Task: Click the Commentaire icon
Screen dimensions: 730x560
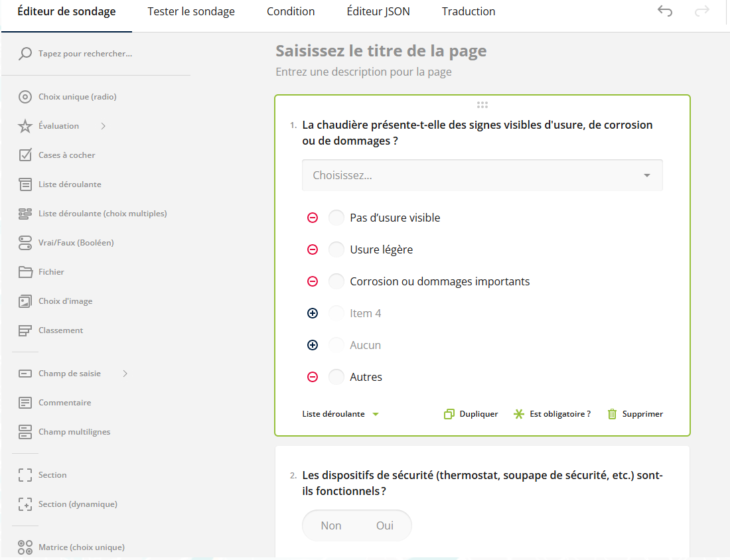Action: coord(25,403)
